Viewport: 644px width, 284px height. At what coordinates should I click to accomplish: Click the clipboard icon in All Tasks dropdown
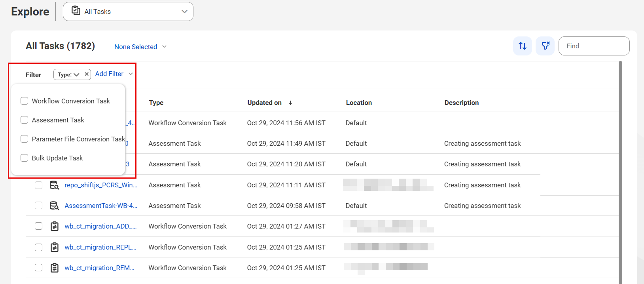[76, 11]
